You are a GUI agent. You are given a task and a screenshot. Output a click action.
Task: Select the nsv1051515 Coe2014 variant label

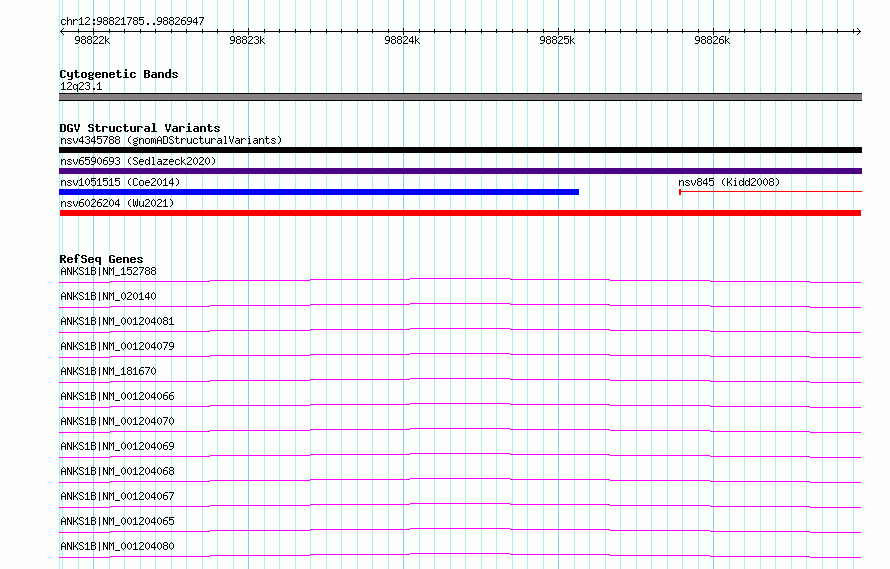(120, 182)
